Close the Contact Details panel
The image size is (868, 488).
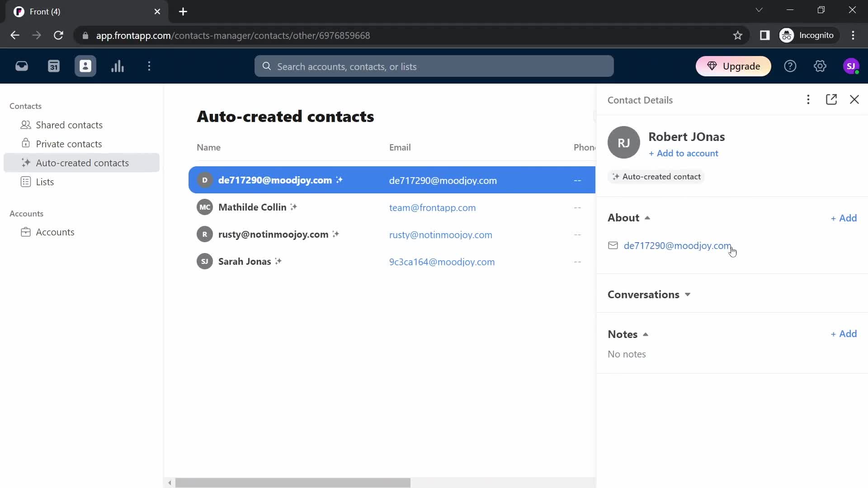coord(854,99)
